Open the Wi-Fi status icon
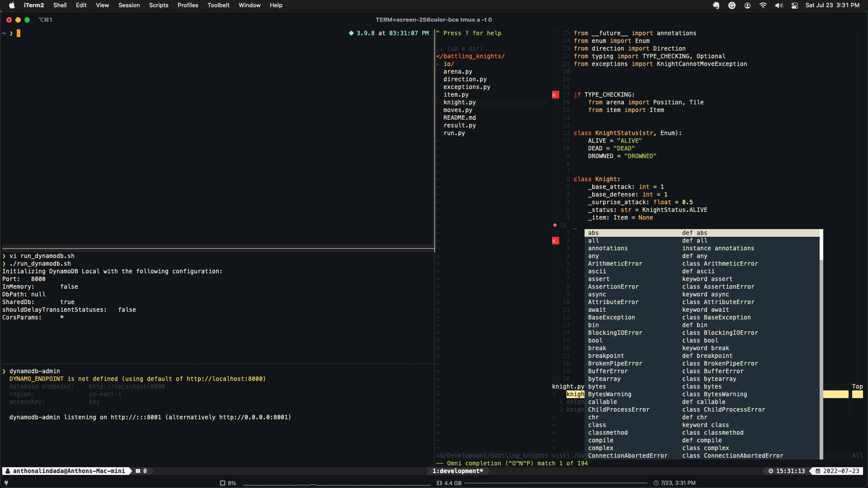868x488 pixels. [763, 5]
